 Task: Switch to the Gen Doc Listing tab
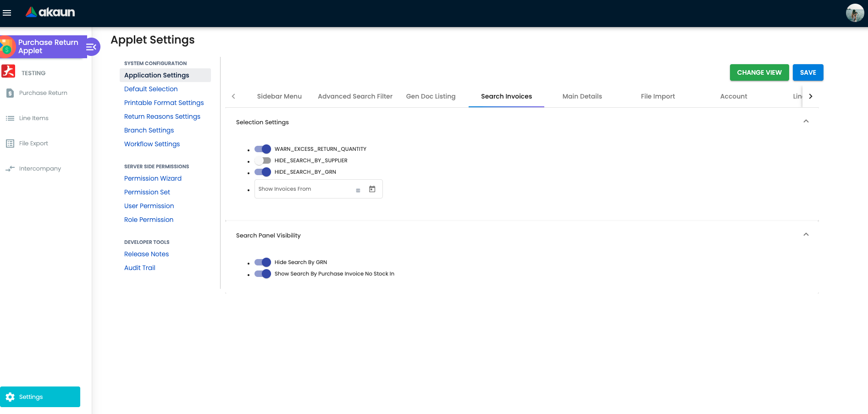[431, 96]
